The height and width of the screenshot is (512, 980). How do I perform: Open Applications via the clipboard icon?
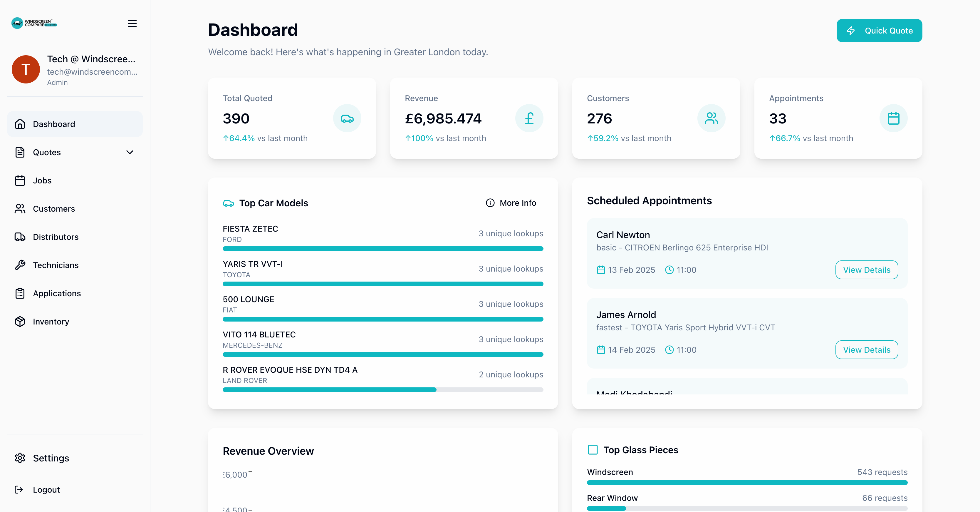(20, 293)
